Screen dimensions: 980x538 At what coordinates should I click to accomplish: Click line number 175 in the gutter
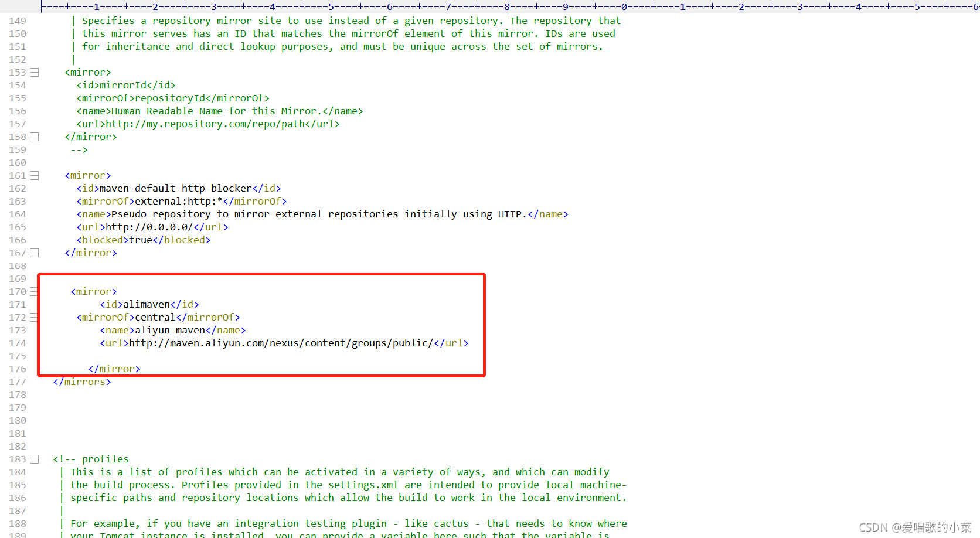(18, 356)
